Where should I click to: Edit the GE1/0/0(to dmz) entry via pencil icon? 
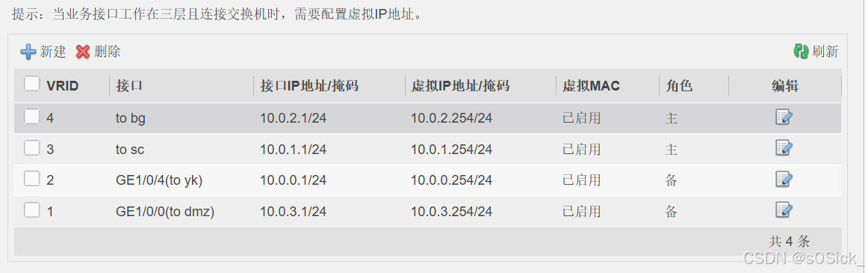tap(784, 210)
